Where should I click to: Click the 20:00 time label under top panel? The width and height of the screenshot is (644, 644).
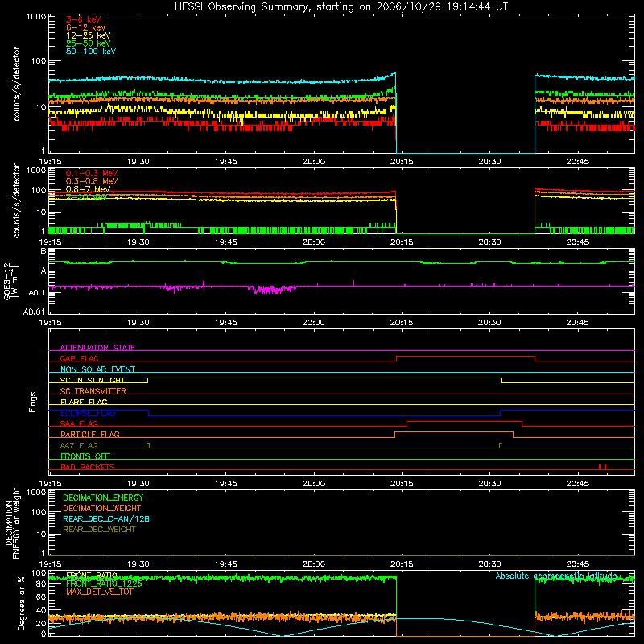coord(314,162)
